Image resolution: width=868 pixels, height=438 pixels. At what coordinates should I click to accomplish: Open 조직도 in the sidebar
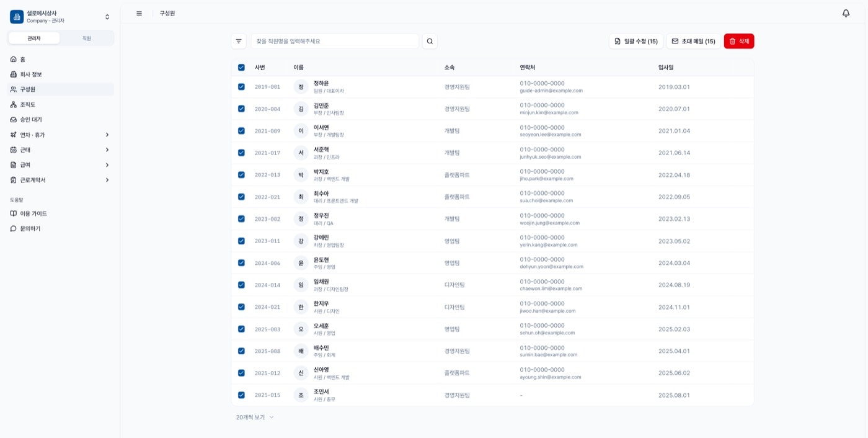pos(61,104)
